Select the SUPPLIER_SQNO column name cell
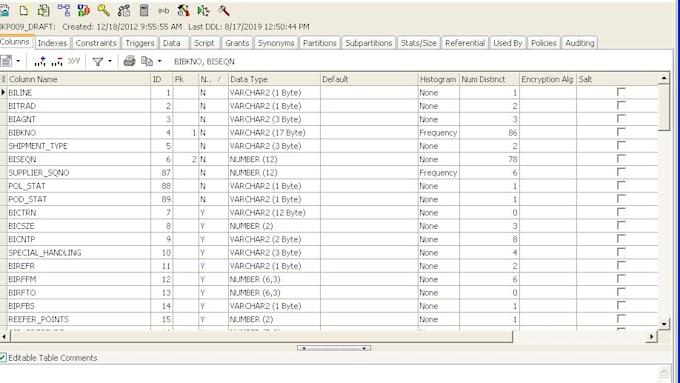The height and width of the screenshot is (383, 680). 78,172
